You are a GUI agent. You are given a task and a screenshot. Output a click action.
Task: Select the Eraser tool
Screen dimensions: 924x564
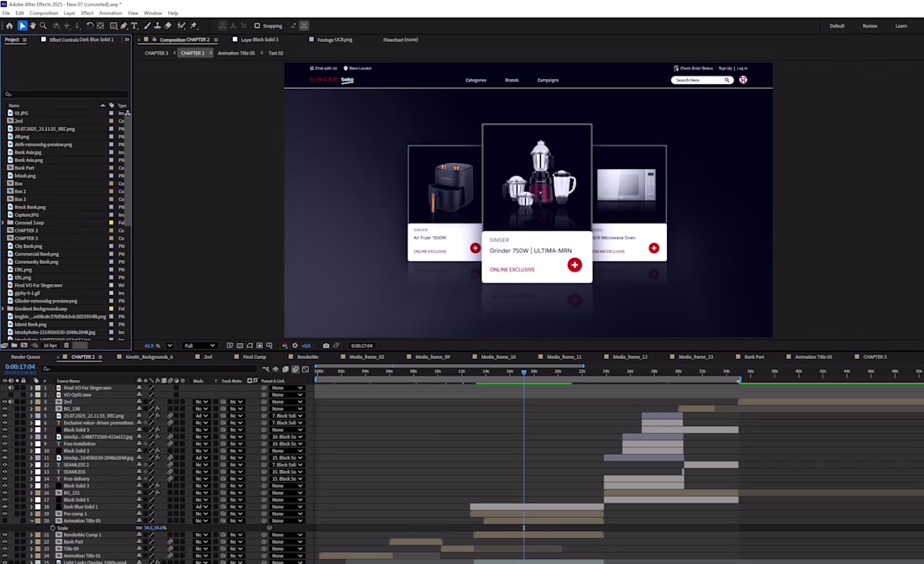[x=168, y=26]
